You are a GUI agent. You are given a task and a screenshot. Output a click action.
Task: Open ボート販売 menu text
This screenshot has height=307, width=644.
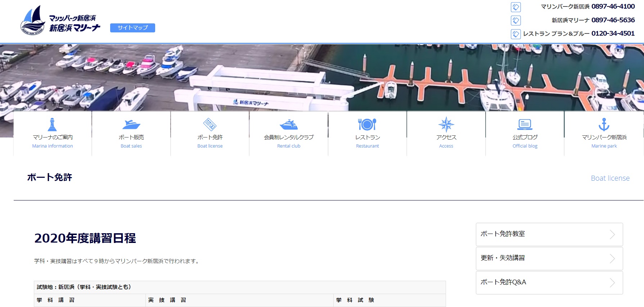coord(131,137)
